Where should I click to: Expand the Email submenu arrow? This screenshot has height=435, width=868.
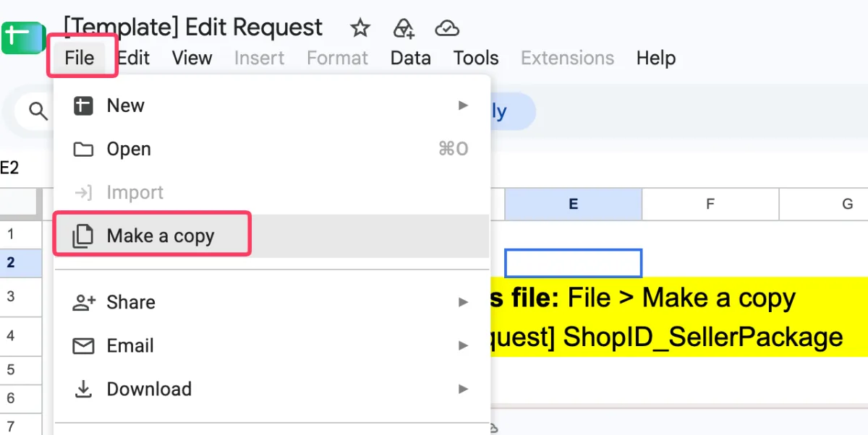tap(464, 346)
